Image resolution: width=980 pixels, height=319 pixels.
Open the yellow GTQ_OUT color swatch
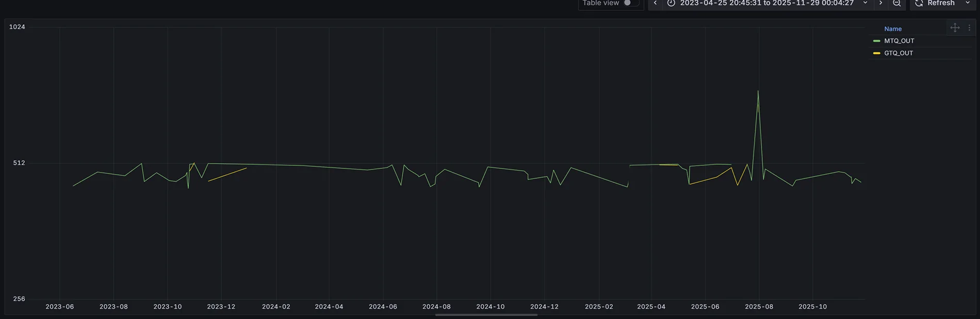tap(876, 53)
